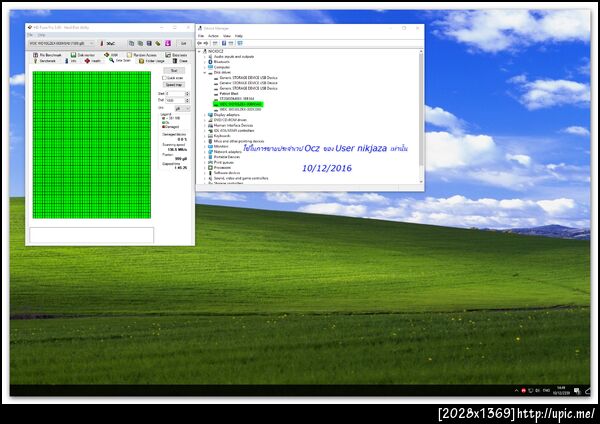Click the Device Manager title bar icon
This screenshot has height=424, width=600.
[x=200, y=28]
